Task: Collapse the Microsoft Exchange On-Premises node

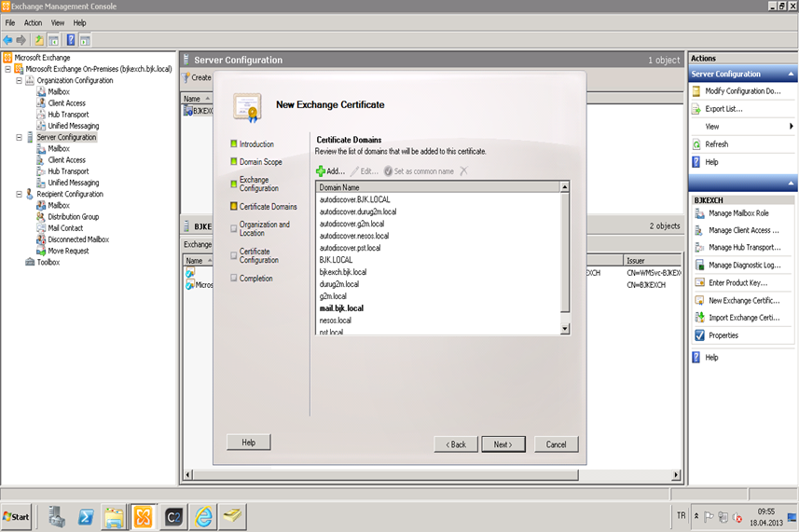Action: point(7,69)
